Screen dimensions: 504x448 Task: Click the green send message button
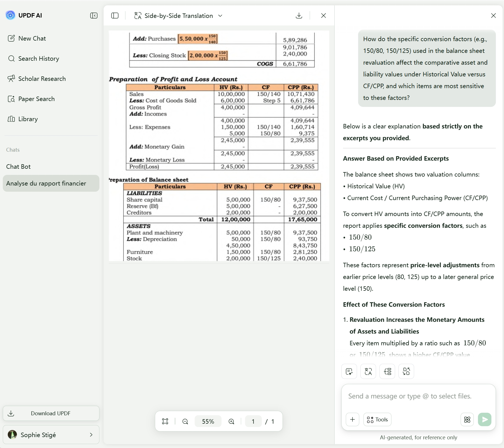click(x=485, y=419)
